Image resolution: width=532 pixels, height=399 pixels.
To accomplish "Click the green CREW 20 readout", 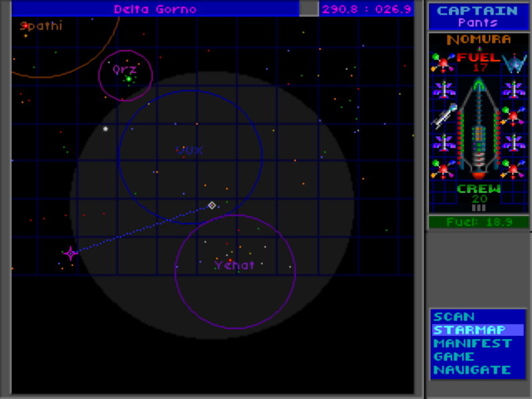I will tap(479, 194).
